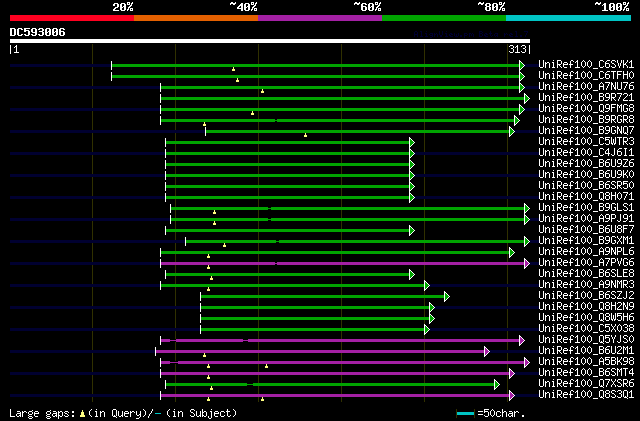Open the UniRef100_A9NPL6 entry
This screenshot has height=421, width=640.
(586, 252)
